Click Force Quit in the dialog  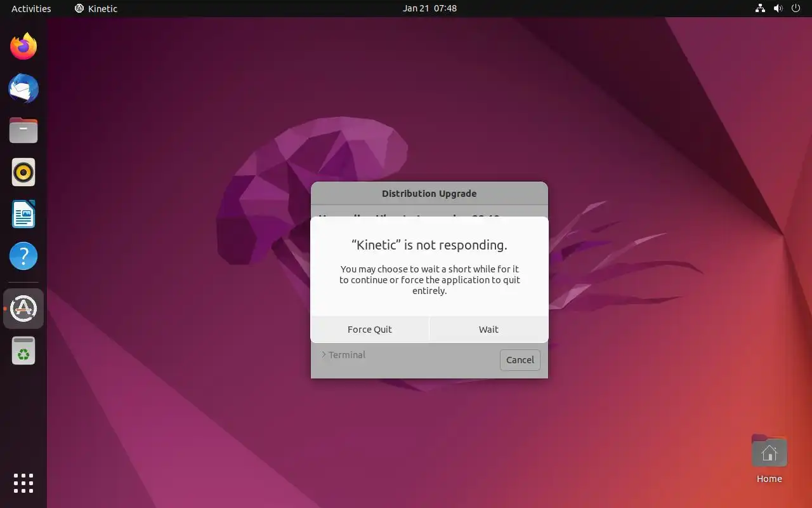(x=370, y=329)
